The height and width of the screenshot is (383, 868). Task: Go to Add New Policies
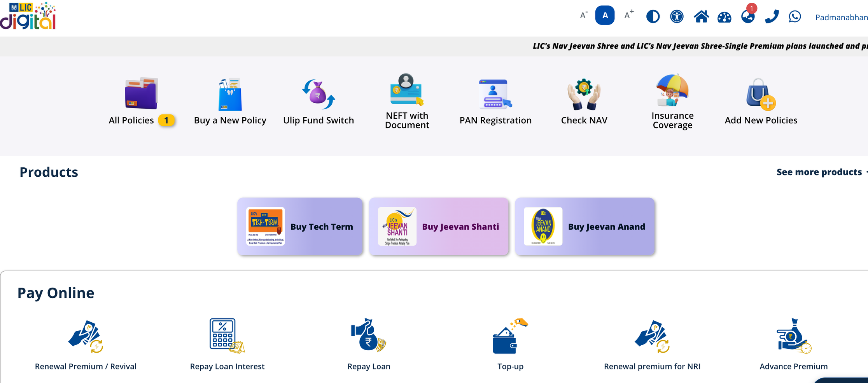pyautogui.click(x=761, y=102)
